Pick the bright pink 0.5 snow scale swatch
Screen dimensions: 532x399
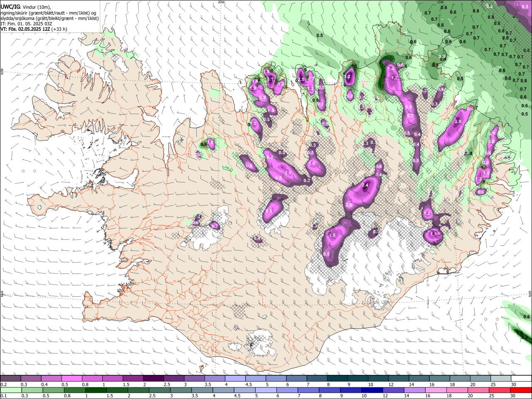point(71,378)
